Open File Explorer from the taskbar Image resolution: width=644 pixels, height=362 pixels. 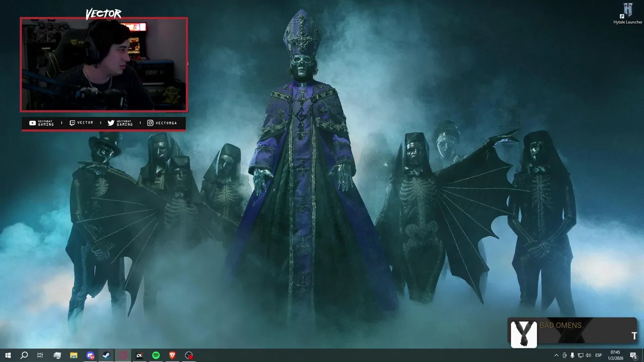coord(73,355)
